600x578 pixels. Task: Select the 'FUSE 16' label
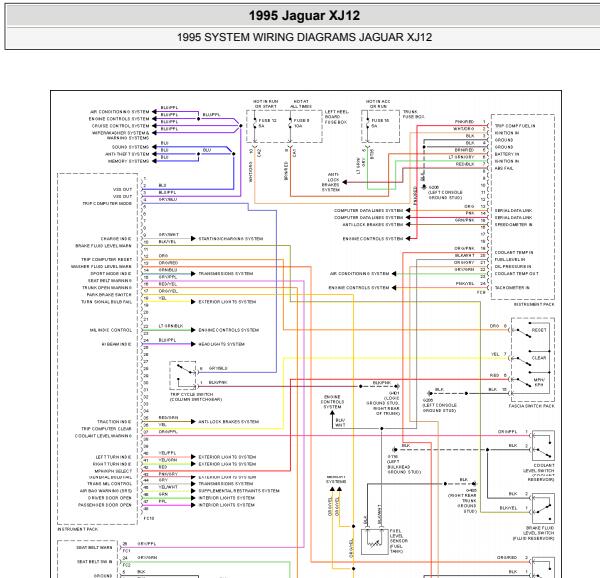point(380,120)
